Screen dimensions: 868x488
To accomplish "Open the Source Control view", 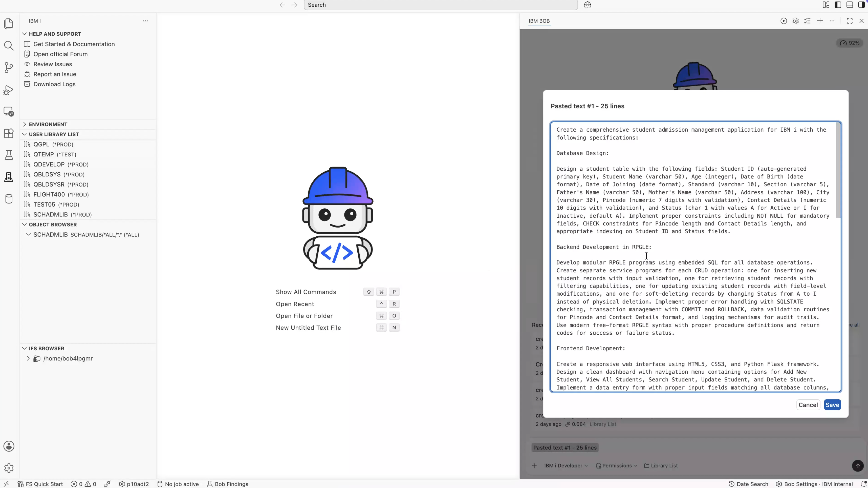I will pyautogui.click(x=9, y=67).
